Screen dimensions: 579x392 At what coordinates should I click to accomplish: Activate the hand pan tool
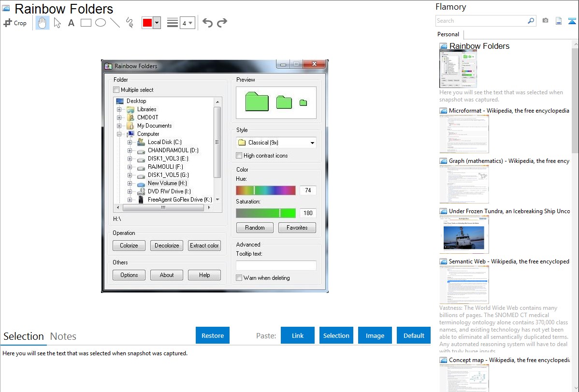click(x=43, y=23)
